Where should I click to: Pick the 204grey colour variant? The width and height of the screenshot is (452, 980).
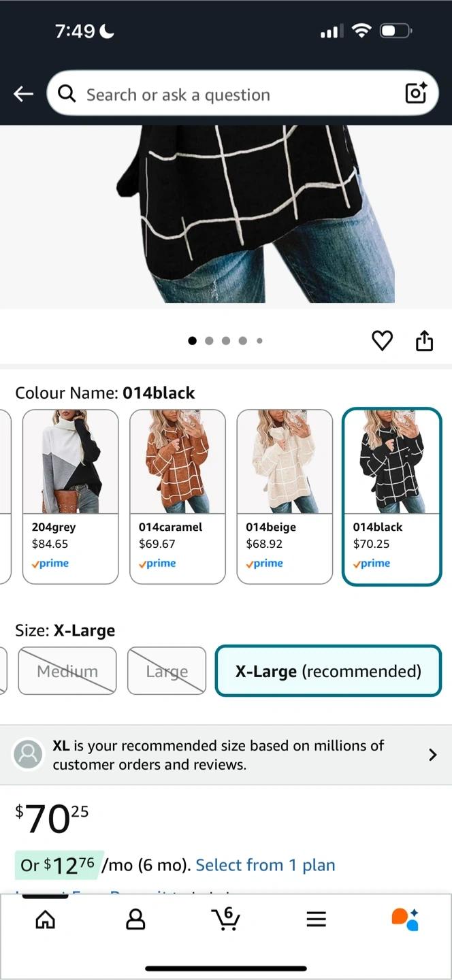[71, 497]
